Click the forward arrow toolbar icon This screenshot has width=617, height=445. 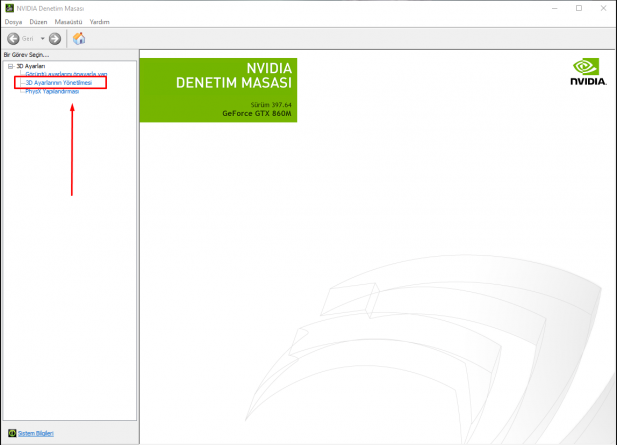point(55,39)
